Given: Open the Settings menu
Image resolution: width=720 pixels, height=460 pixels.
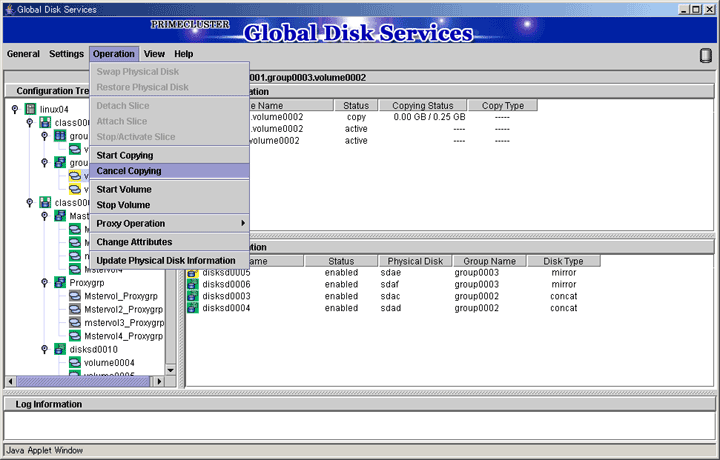Looking at the screenshot, I should click(67, 54).
